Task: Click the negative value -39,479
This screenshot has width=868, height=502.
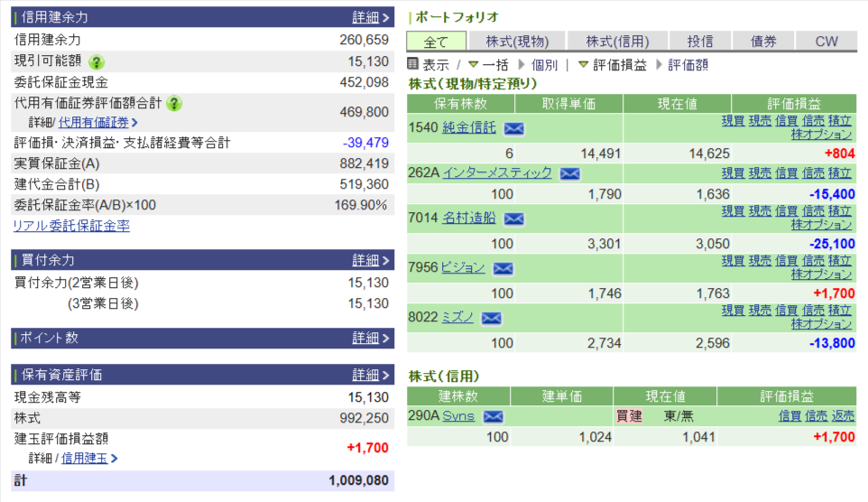Action: pos(365,143)
